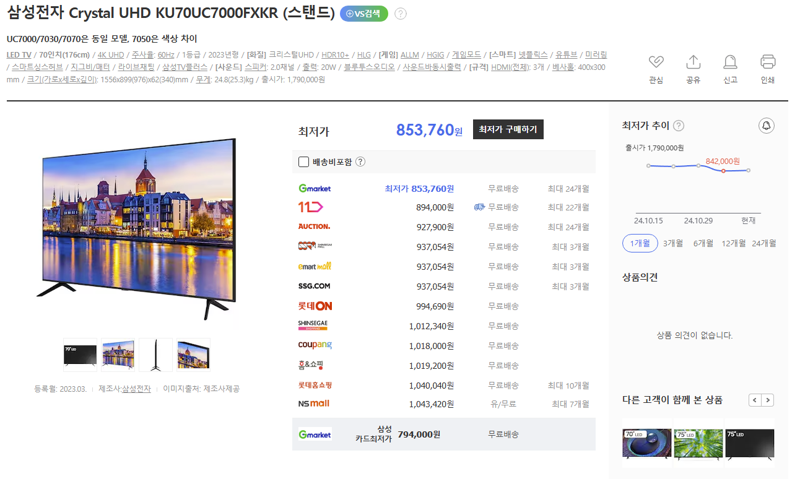
Task: Click the 게임모드 spec link
Action: 466,55
